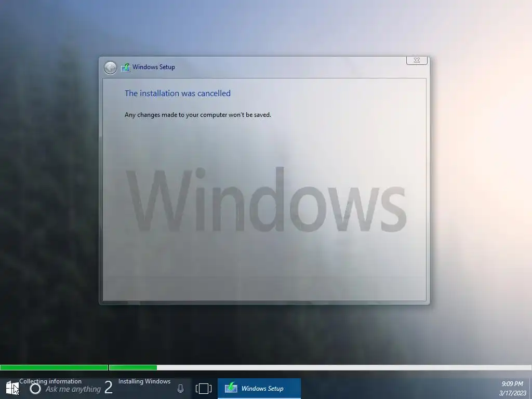Click the 9:09 PM clock

(512, 384)
